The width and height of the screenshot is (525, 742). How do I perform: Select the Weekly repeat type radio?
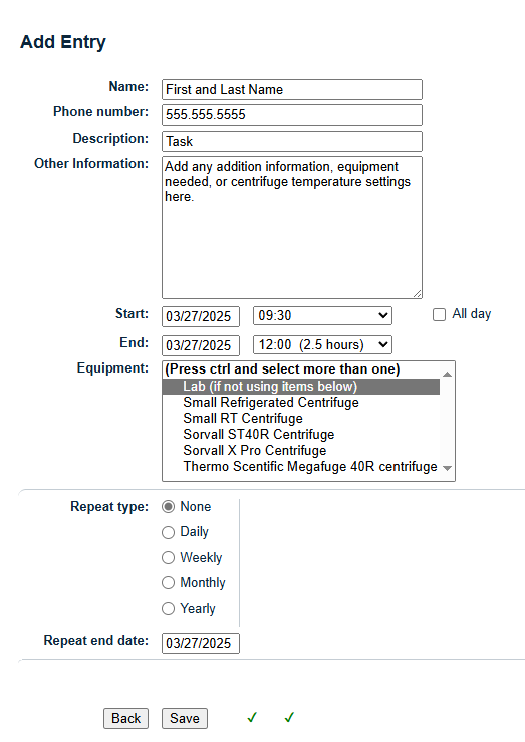(169, 557)
